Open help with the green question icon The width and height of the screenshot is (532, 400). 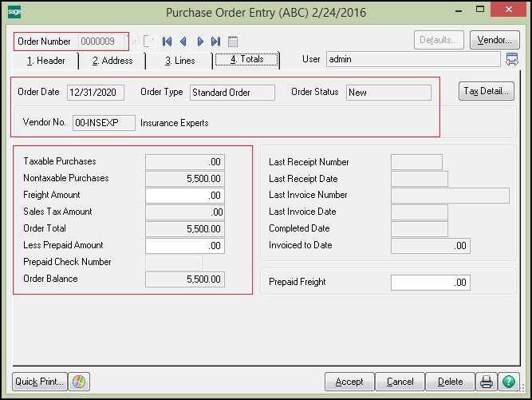click(509, 382)
